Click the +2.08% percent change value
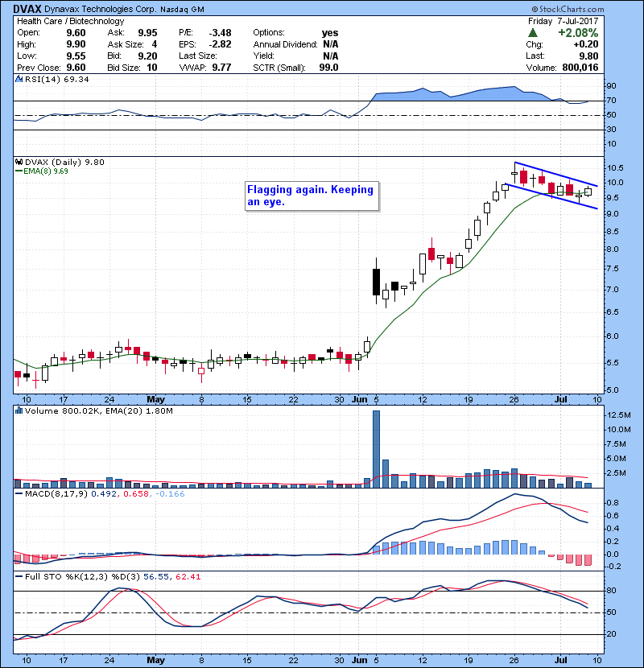Viewport: 644px width, 668px height. [578, 33]
